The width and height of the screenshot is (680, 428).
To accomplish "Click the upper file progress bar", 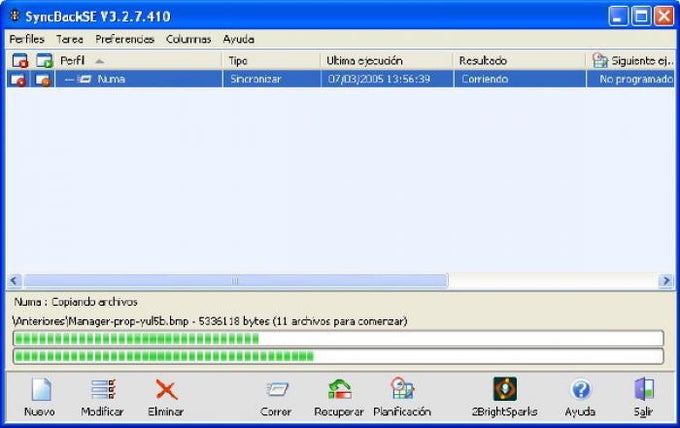I will pyautogui.click(x=338, y=338).
